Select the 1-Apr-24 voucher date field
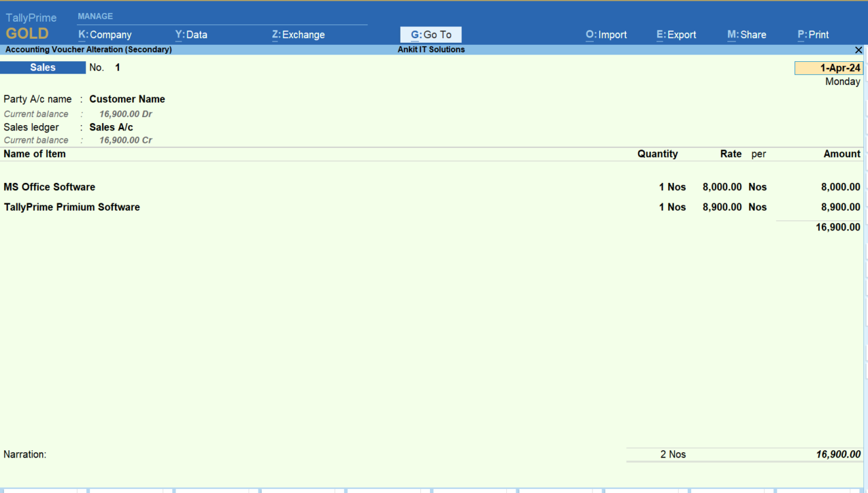Screen dimensions: 868x493 (829, 68)
